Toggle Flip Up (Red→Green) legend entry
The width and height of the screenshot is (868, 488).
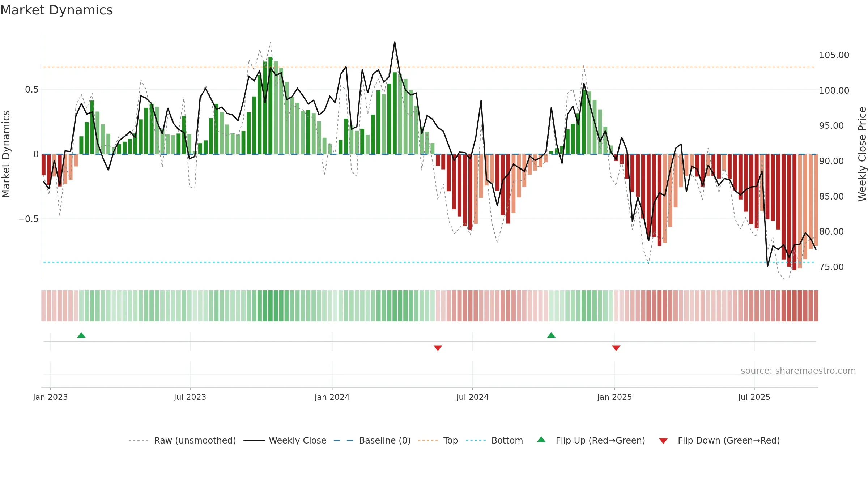point(591,440)
